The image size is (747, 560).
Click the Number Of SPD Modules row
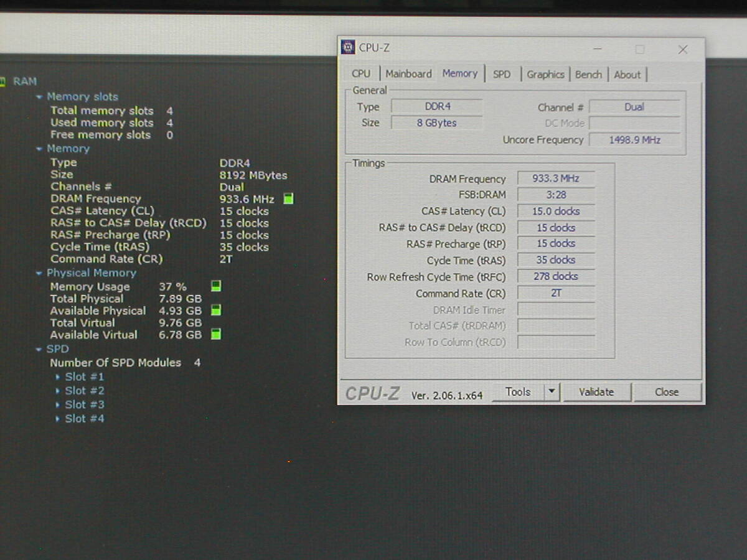point(125,363)
